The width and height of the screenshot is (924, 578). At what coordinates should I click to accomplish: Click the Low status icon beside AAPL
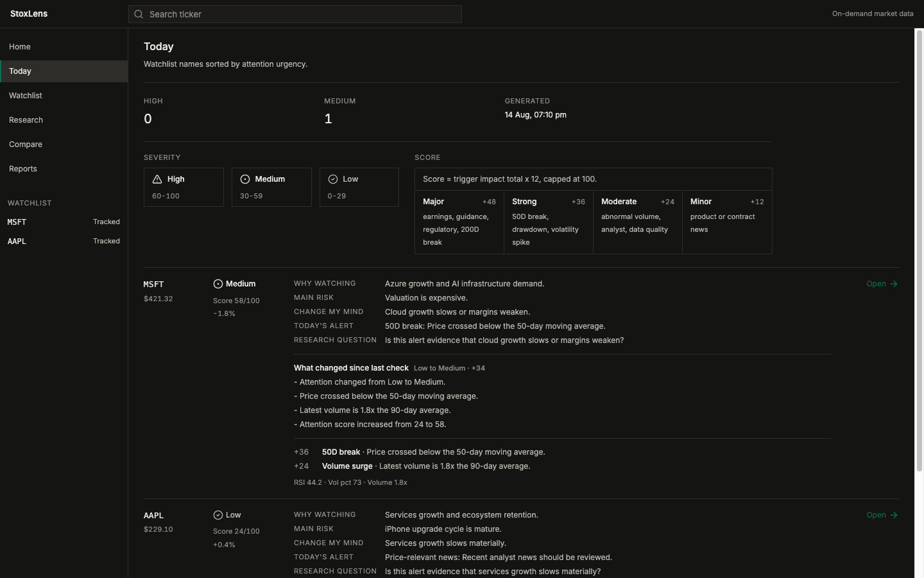[218, 515]
